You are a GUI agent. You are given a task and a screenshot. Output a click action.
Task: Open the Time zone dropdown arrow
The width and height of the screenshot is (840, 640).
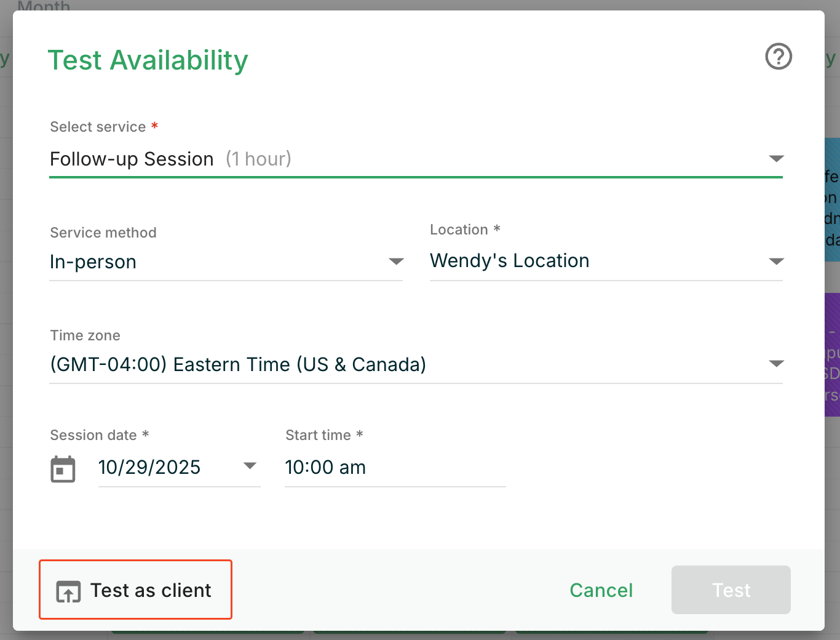[776, 364]
